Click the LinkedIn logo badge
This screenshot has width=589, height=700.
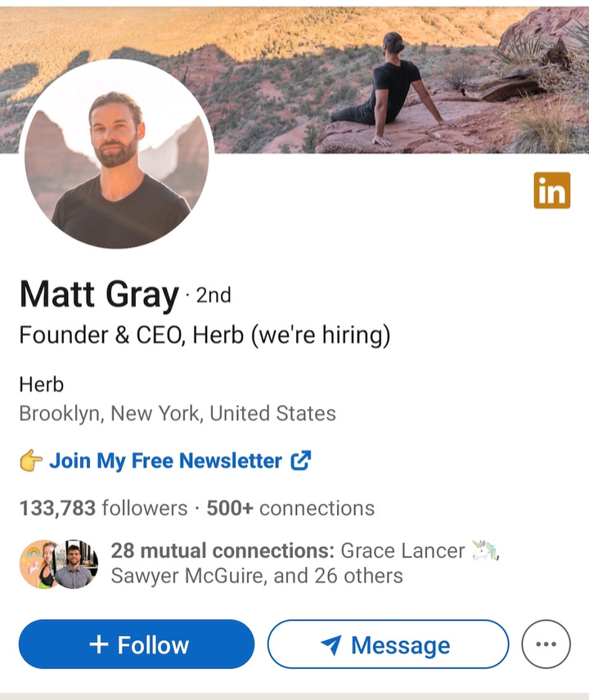coord(551,191)
